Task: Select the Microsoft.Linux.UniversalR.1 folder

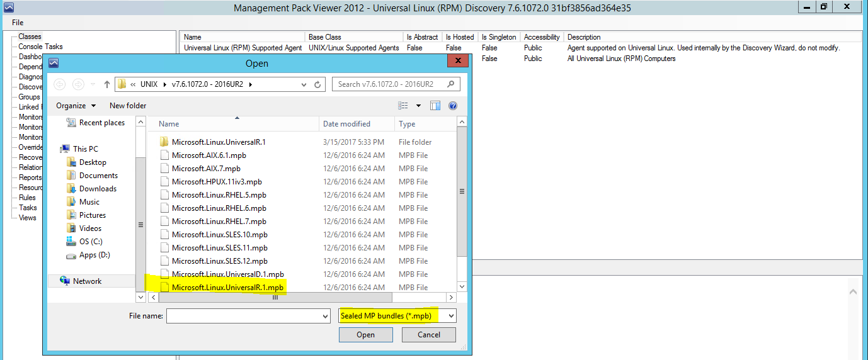Action: [x=219, y=142]
